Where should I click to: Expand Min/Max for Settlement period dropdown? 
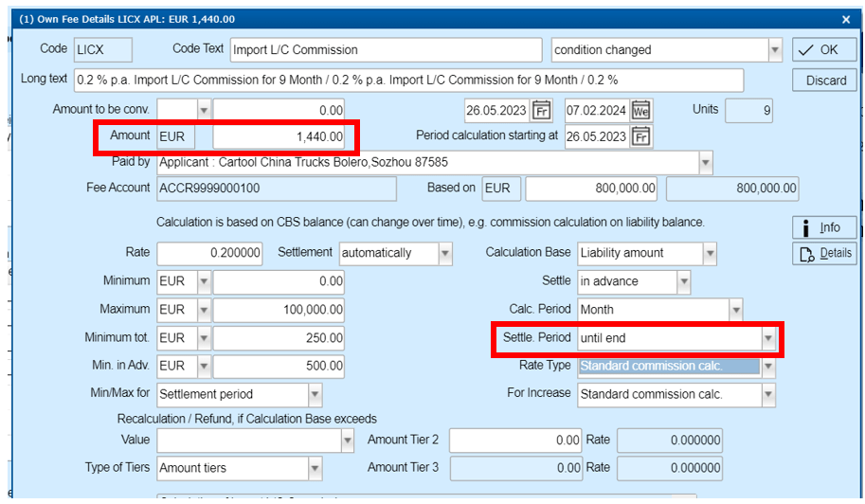tap(315, 395)
